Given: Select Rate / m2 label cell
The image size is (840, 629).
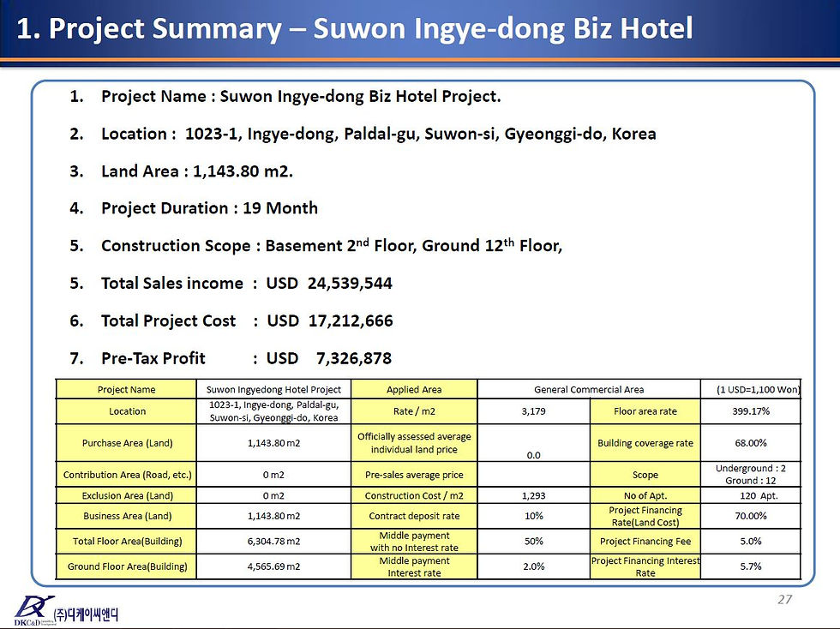Looking at the screenshot, I should point(414,411).
